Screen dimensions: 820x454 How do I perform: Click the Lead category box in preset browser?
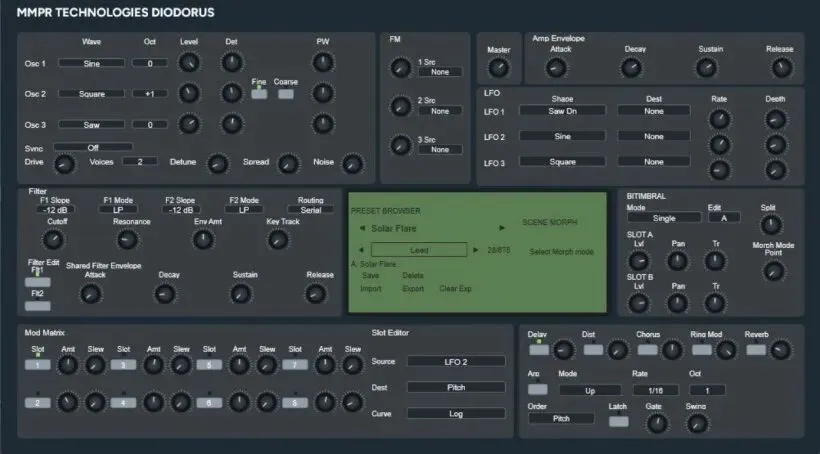(419, 250)
